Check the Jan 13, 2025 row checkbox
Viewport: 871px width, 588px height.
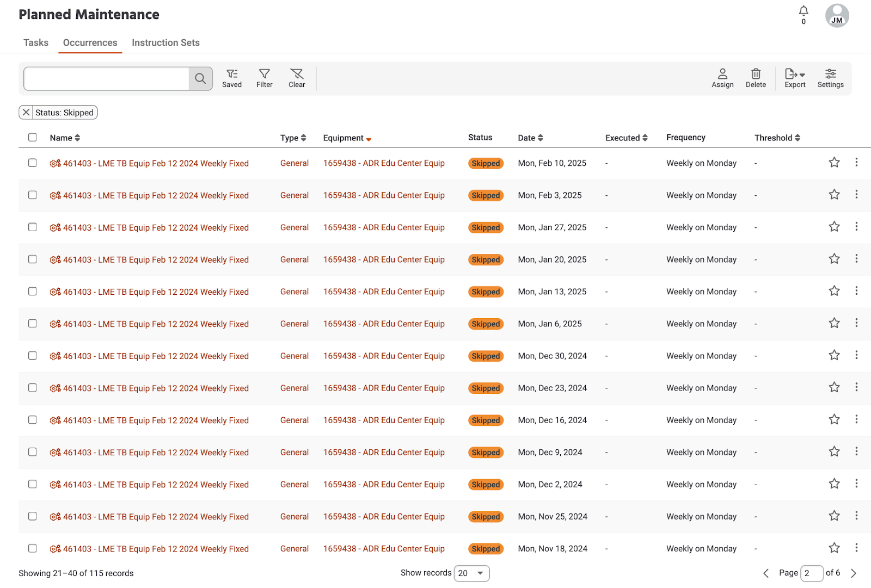(33, 291)
